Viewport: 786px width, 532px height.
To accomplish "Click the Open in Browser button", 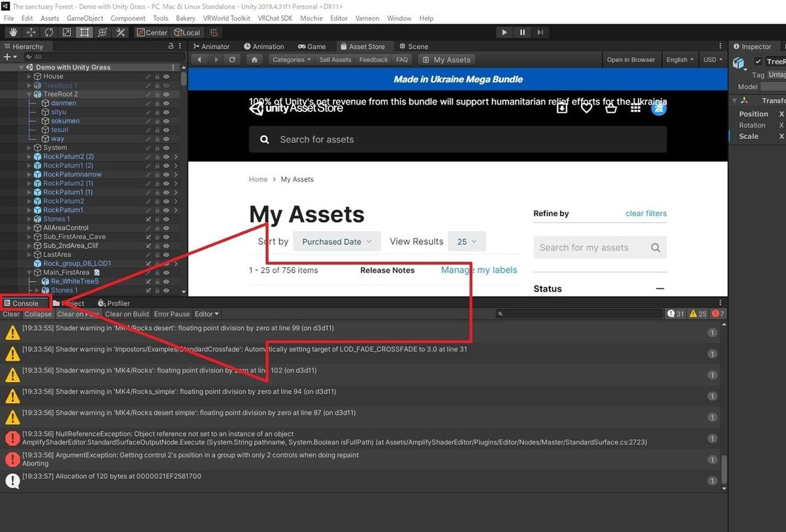I will coord(631,60).
